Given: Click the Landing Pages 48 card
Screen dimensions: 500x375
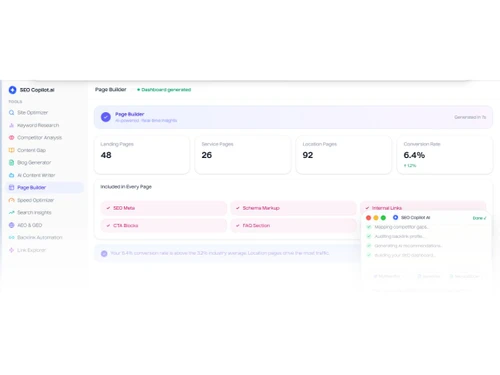Looking at the screenshot, I should coord(142,155).
